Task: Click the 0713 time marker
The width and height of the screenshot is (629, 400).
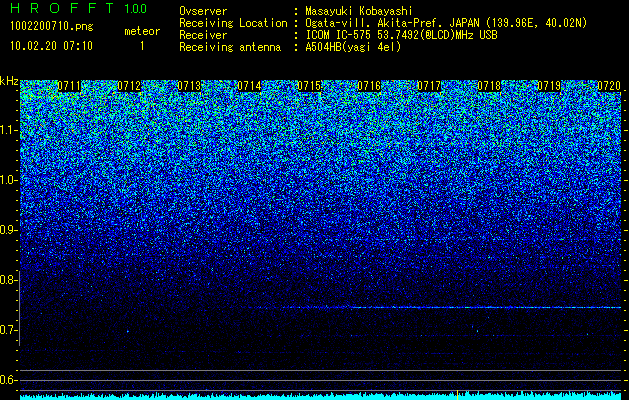Action: [189, 86]
